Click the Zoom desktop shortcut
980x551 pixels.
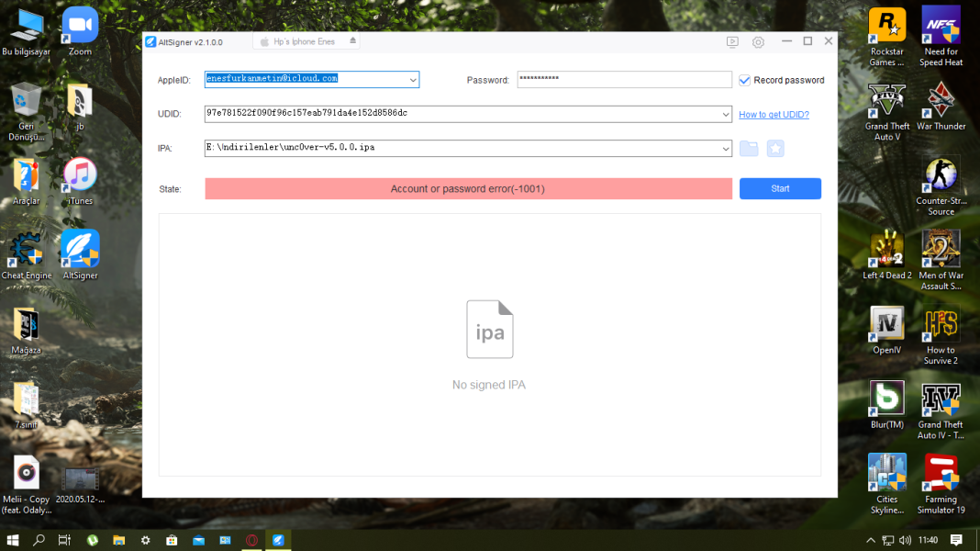(80, 30)
